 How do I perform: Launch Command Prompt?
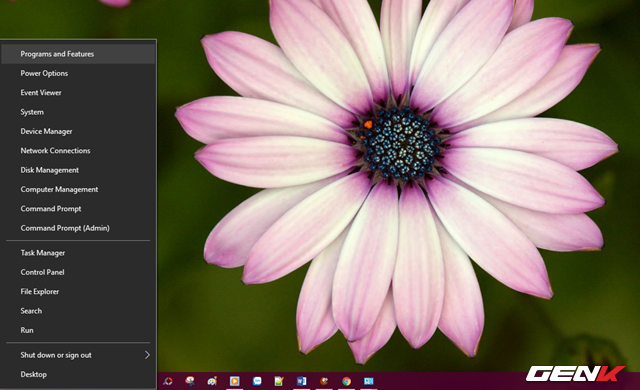coord(78,208)
